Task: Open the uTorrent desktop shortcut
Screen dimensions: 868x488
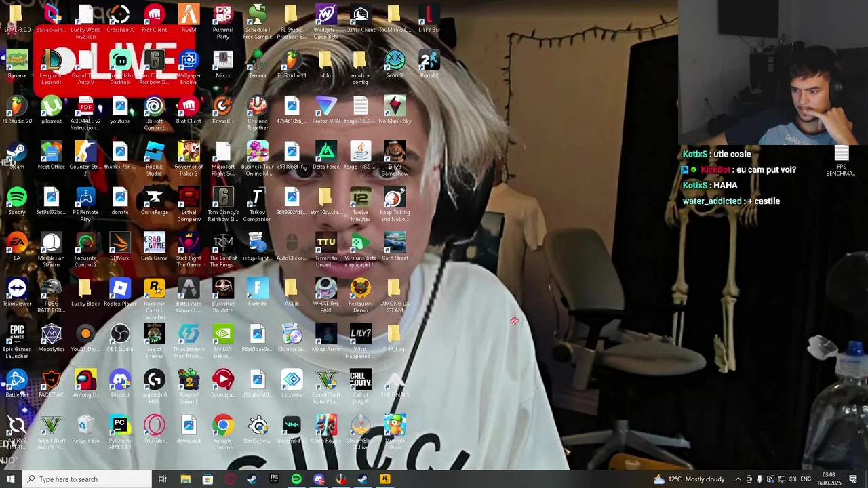Action: pos(52,110)
